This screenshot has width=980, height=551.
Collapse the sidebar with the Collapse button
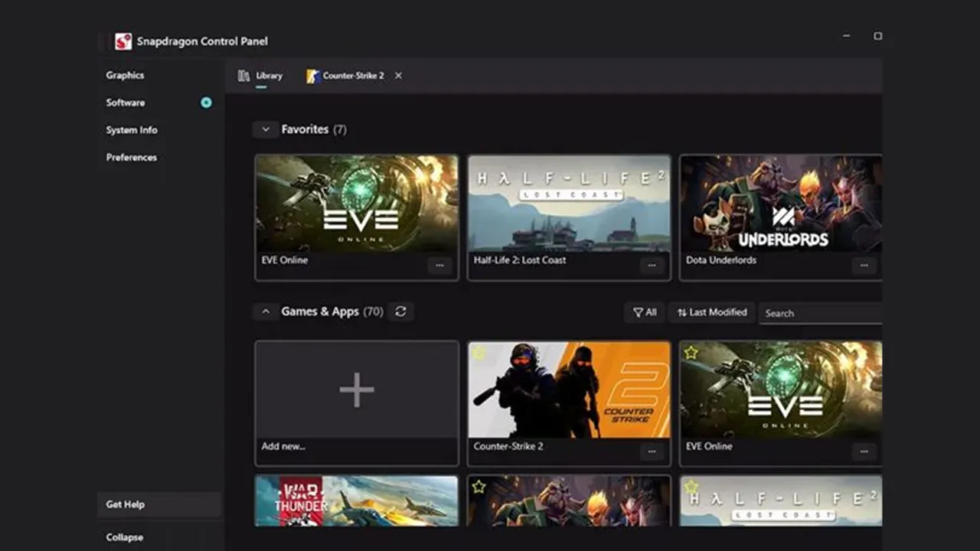pyautogui.click(x=125, y=537)
